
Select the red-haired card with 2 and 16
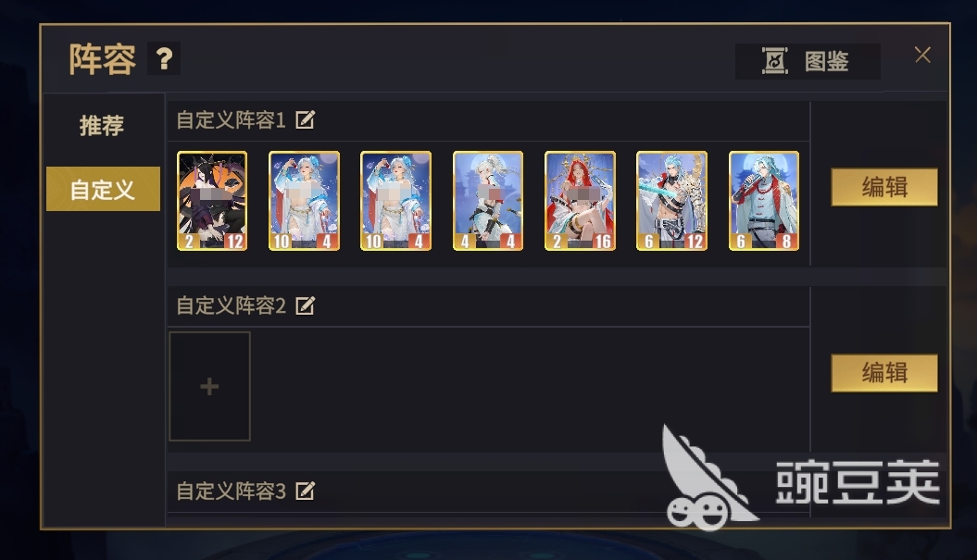coord(580,201)
